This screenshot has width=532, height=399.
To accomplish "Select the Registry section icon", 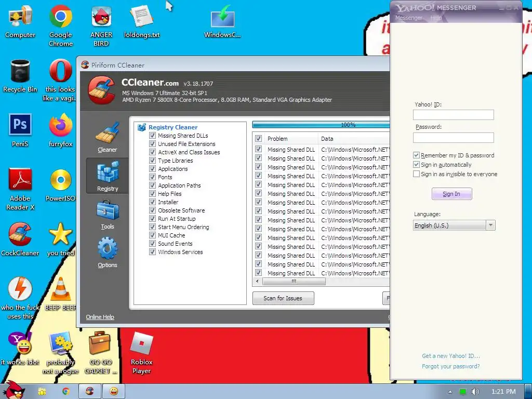I will [x=107, y=176].
